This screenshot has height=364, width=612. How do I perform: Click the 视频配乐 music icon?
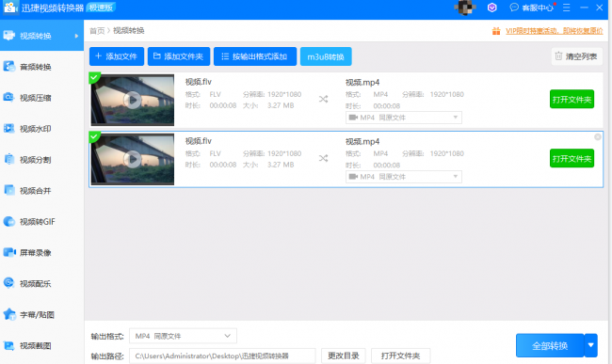[9, 283]
